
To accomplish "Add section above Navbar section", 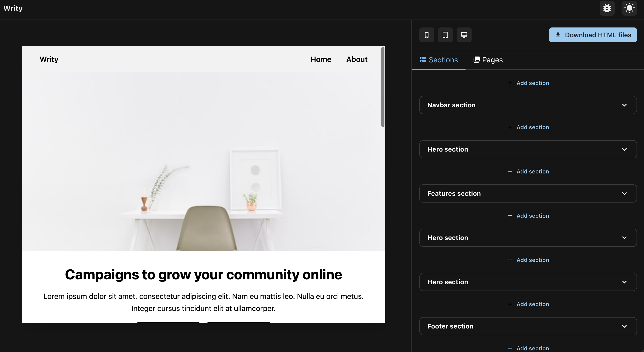I will (528, 83).
